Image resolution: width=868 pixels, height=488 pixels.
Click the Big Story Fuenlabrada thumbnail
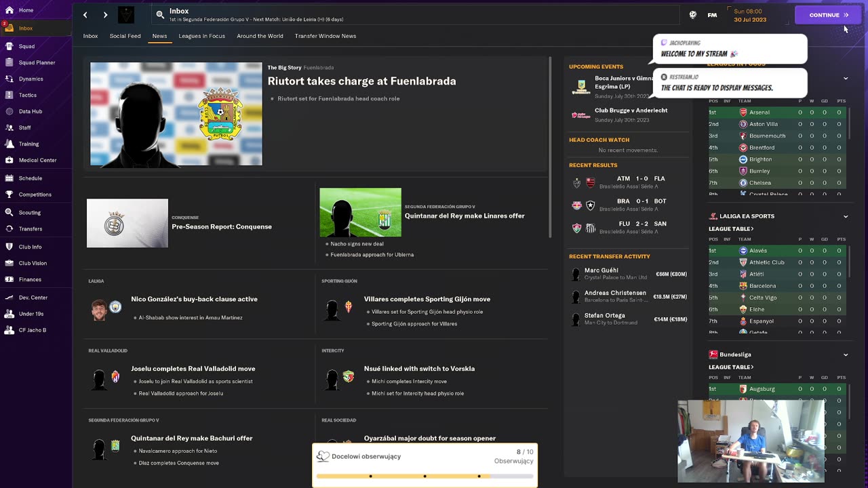coord(176,114)
